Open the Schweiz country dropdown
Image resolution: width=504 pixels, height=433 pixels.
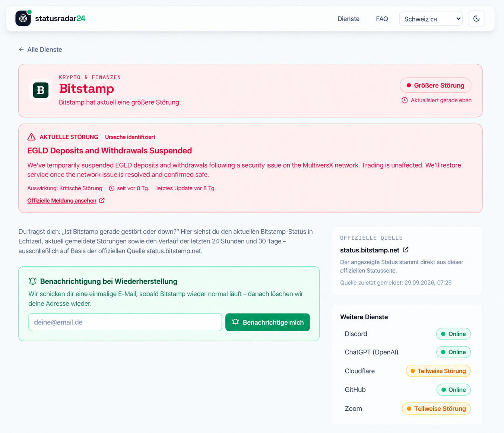pyautogui.click(x=431, y=19)
